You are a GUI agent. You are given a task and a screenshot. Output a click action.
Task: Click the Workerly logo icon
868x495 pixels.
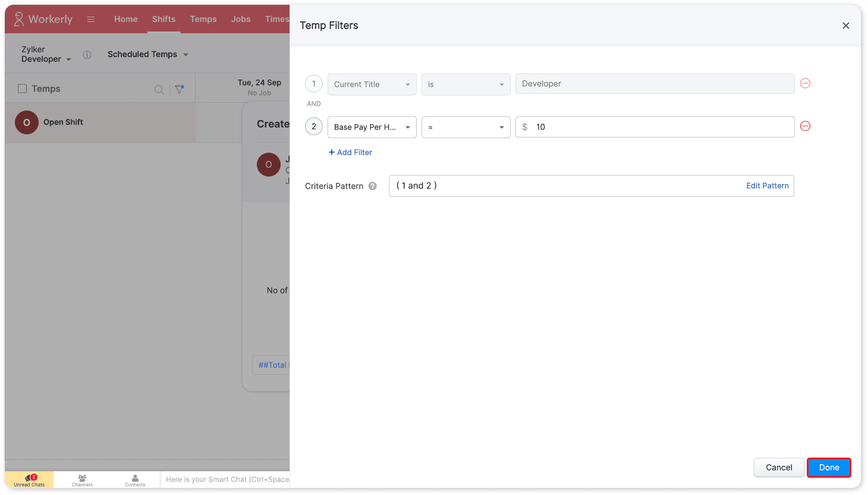pos(19,19)
